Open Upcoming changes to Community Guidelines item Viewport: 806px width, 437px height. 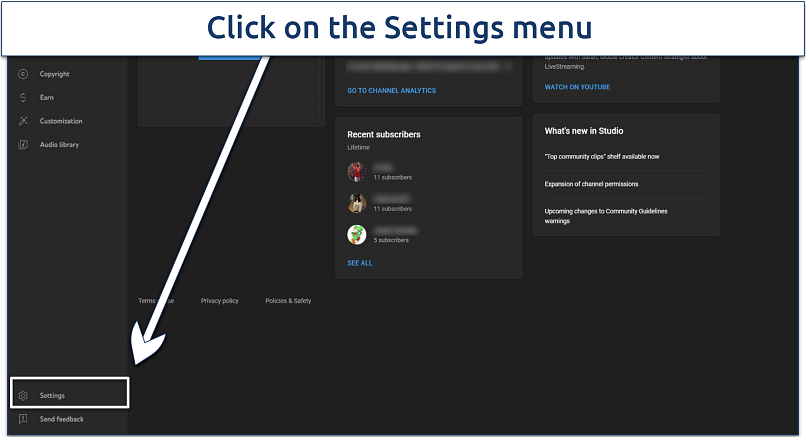point(606,216)
